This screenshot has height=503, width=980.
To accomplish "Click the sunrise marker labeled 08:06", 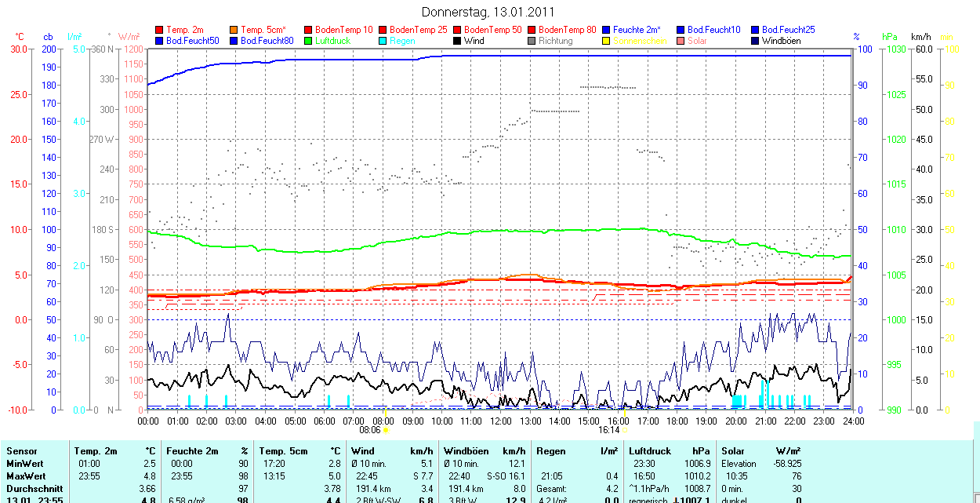I will [370, 430].
